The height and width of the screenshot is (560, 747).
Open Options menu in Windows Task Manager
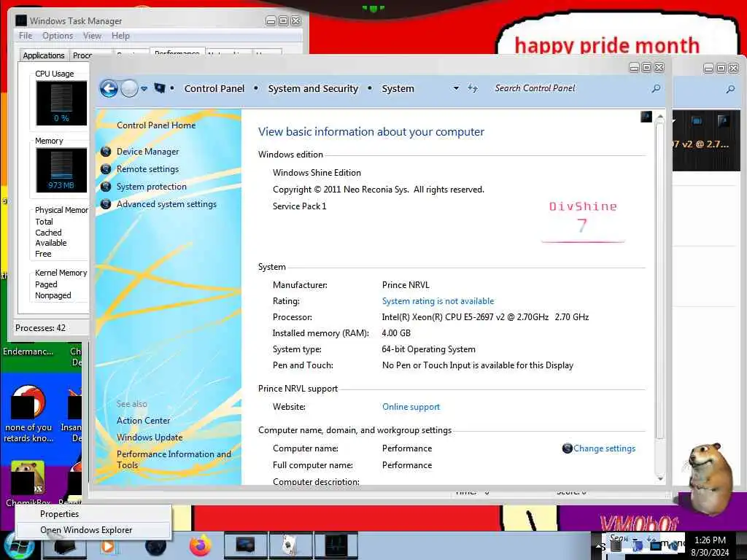click(x=58, y=36)
